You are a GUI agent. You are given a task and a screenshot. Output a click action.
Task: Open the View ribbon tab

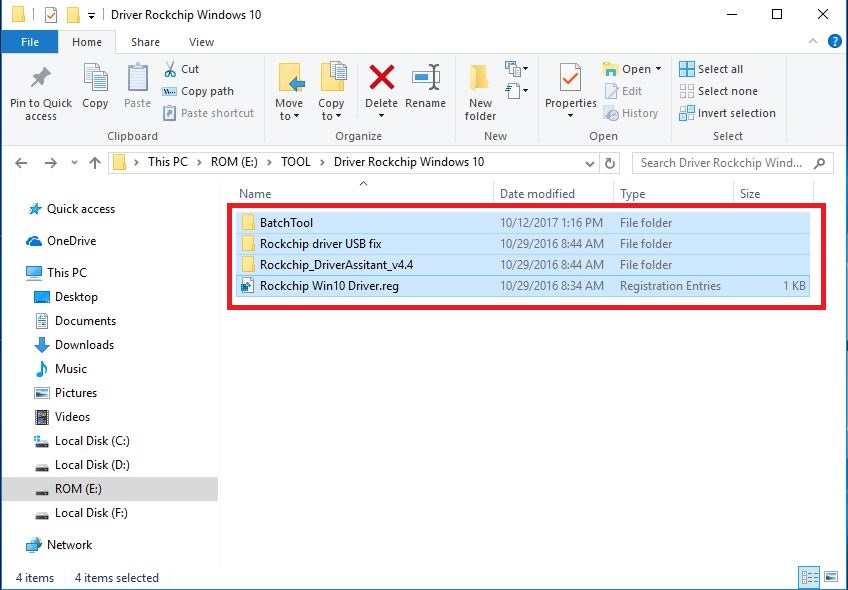[x=201, y=42]
